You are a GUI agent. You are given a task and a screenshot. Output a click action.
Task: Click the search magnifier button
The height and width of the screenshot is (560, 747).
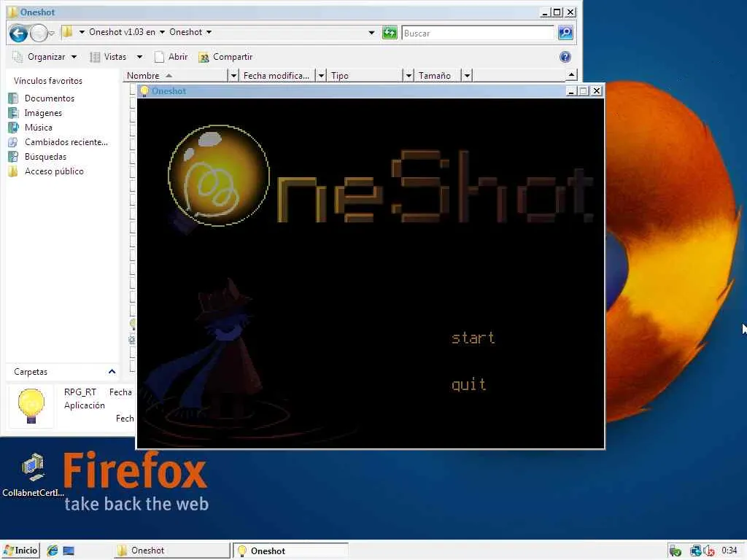click(x=565, y=33)
